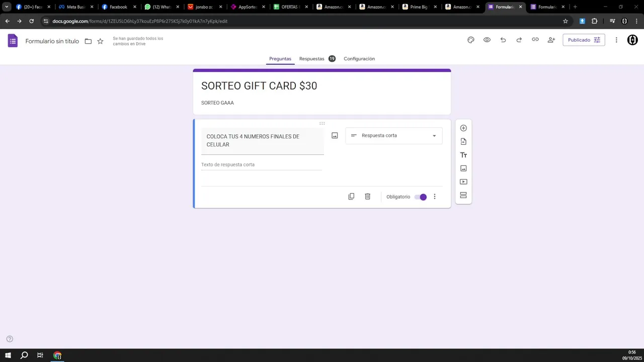The width and height of the screenshot is (644, 362).
Task: Switch to the jonsbo browser tab
Action: click(x=204, y=7)
